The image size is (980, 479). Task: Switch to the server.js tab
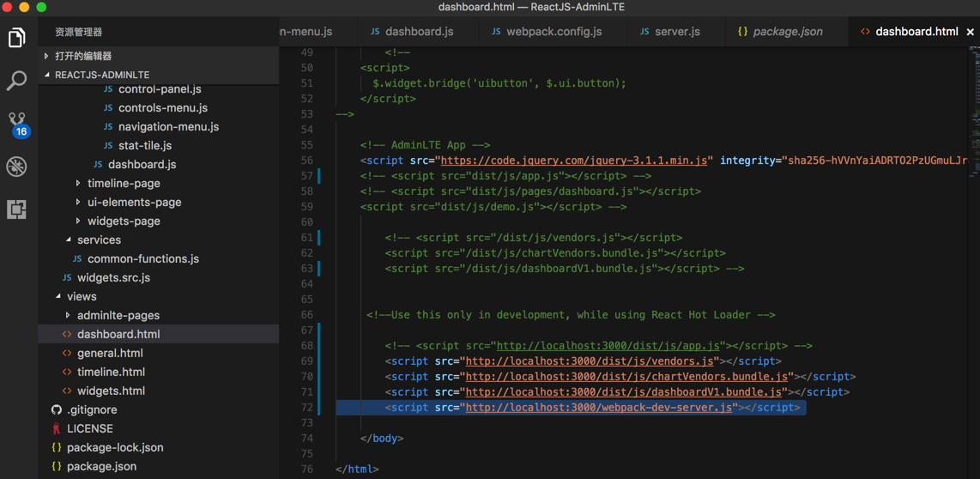click(x=677, y=32)
